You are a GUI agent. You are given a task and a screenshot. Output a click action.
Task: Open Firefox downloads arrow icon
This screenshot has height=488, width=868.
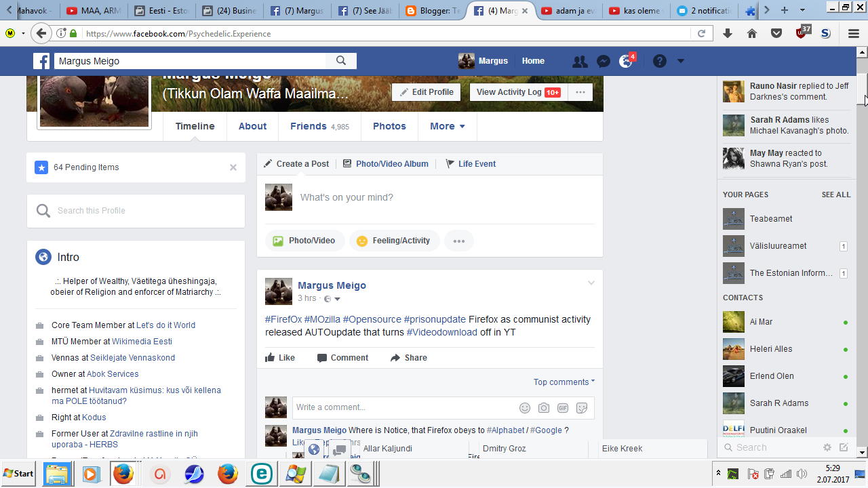(x=728, y=33)
